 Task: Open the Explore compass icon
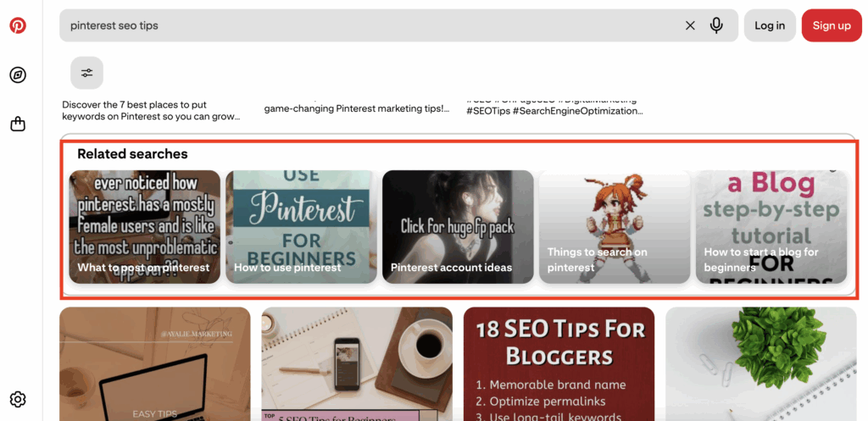tap(18, 75)
